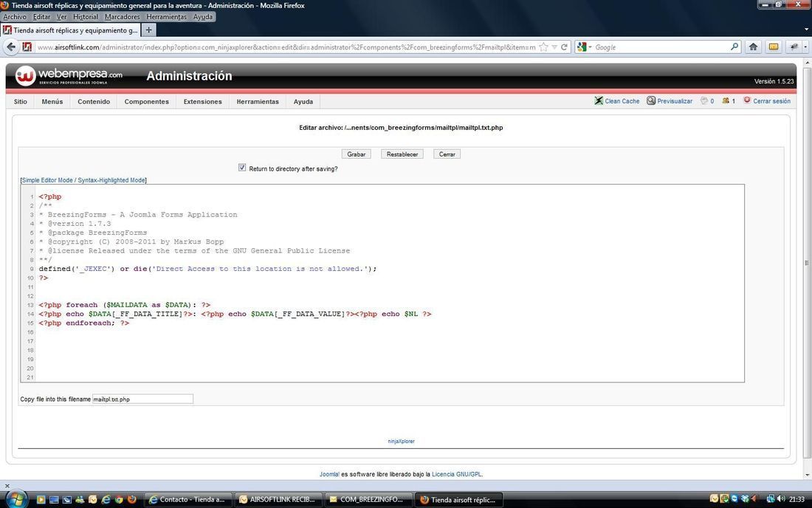Image resolution: width=812 pixels, height=508 pixels.
Task: Click Cerrar sesión to log out
Action: (771, 101)
